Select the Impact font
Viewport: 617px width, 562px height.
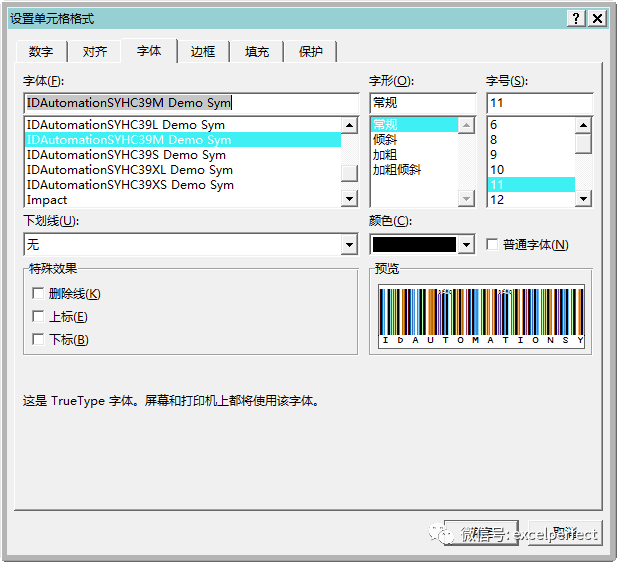[x=183, y=200]
